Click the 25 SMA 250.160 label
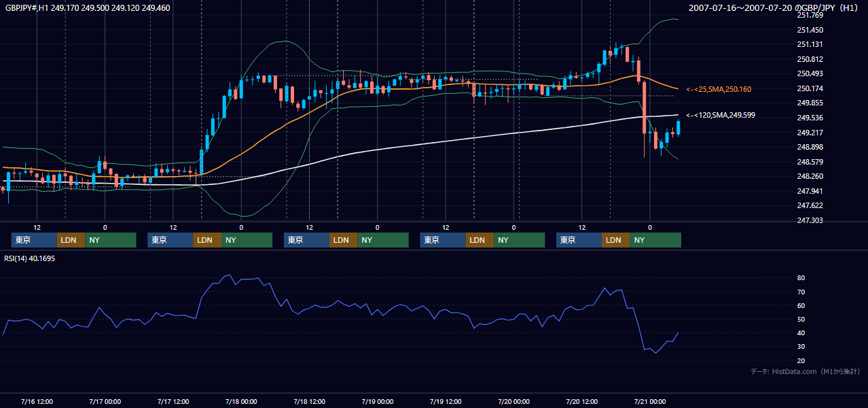The width and height of the screenshot is (868, 408). click(x=719, y=89)
